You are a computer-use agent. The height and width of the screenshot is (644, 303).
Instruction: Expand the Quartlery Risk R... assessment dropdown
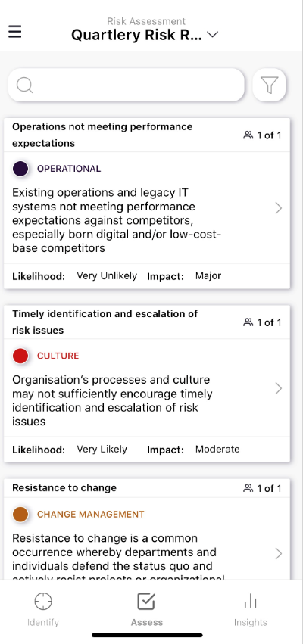tap(212, 36)
